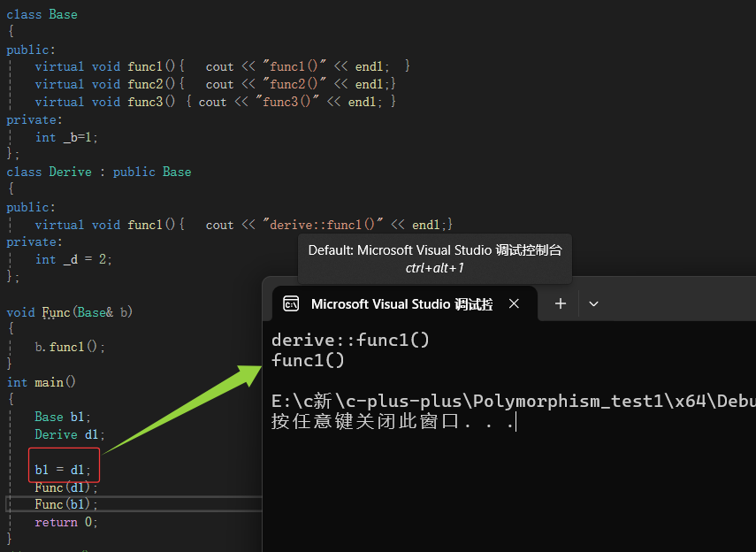Click the 'func1()' console output line
Screen dimensions: 756x552
(x=308, y=360)
